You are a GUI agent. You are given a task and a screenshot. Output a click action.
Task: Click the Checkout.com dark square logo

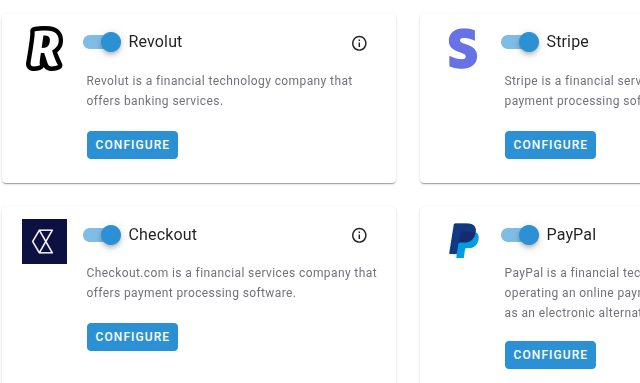coord(44,241)
